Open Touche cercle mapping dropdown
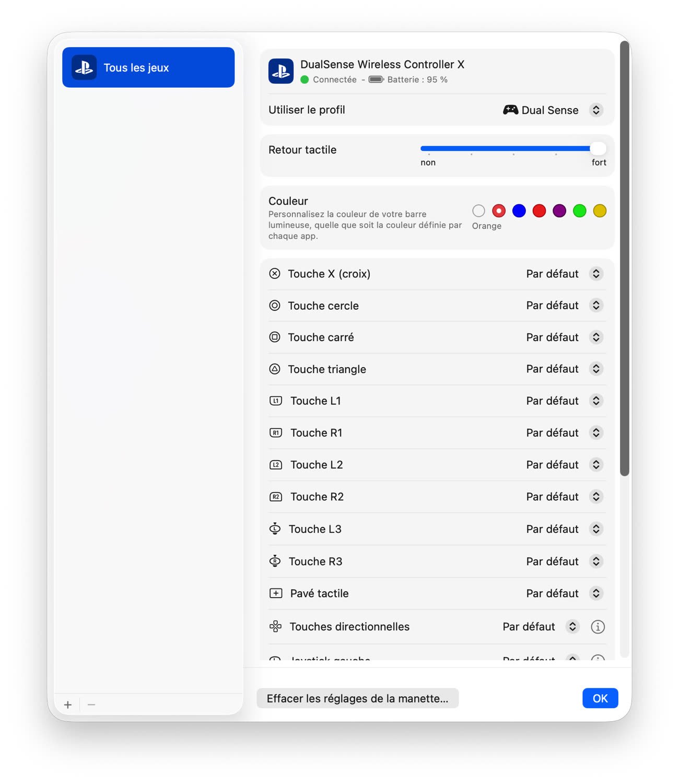 pos(596,305)
